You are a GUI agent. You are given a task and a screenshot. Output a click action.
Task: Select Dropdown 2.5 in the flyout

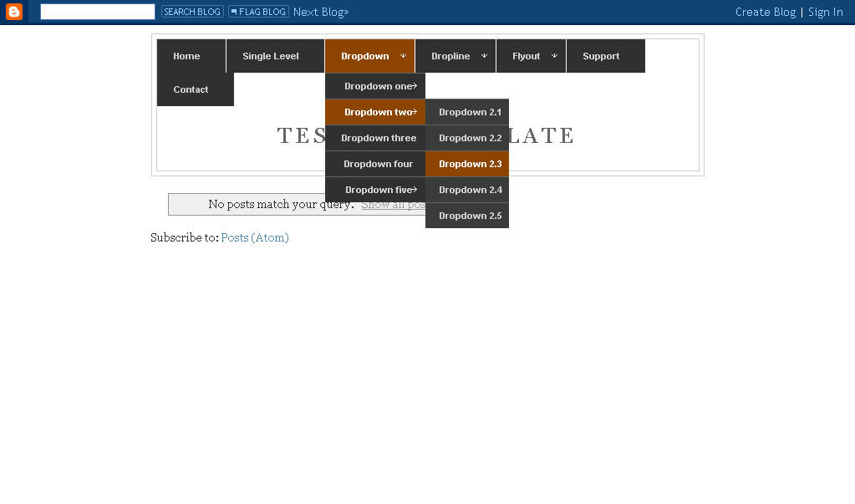click(x=467, y=216)
